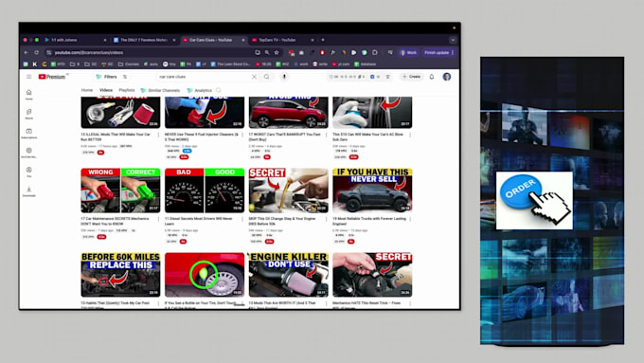Click the ORDER button image in the right panel
The image size is (644, 363).
pos(534,200)
